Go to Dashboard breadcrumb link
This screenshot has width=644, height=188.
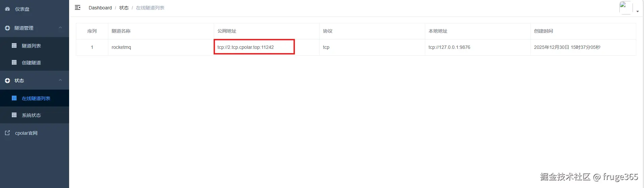pyautogui.click(x=100, y=8)
